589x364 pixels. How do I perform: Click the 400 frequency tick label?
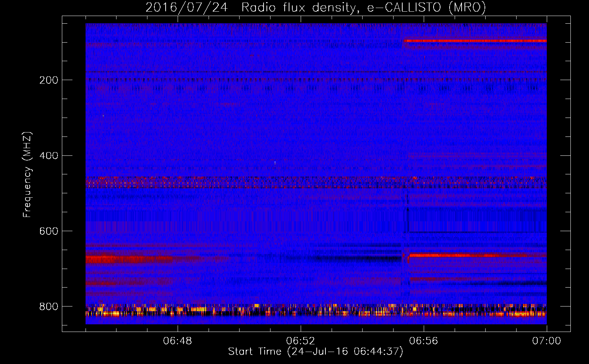pyautogui.click(x=49, y=156)
